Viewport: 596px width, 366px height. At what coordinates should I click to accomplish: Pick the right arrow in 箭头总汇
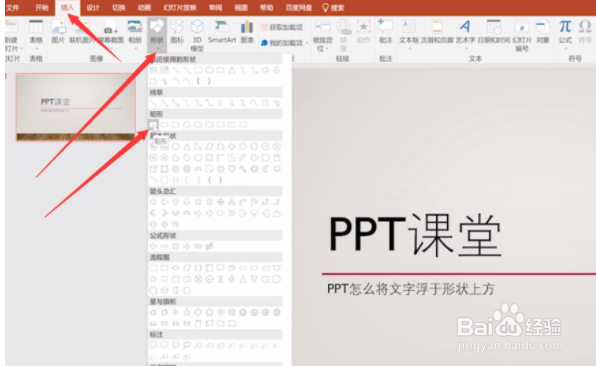(153, 202)
